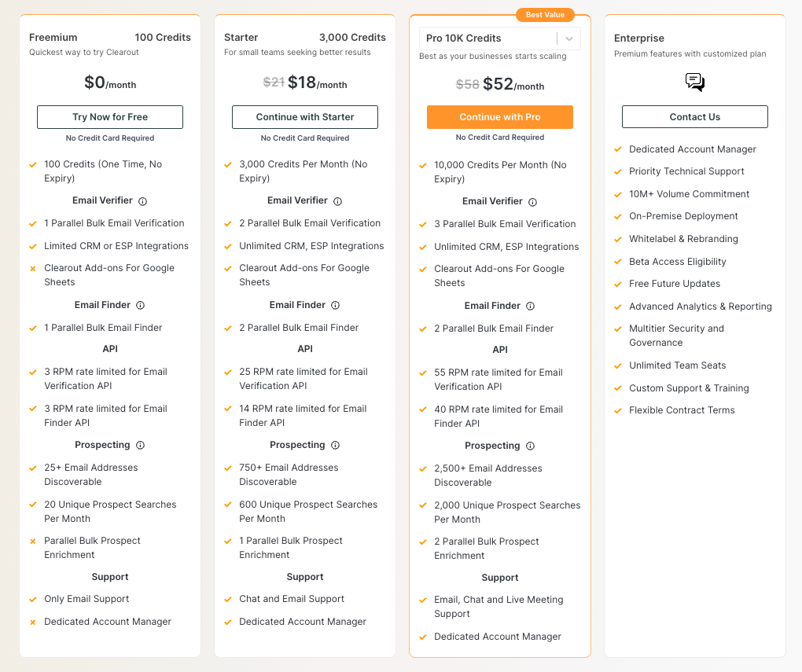Screen dimensions: 802x672
Task: Click the Try Now for Free button
Action: pos(110,117)
